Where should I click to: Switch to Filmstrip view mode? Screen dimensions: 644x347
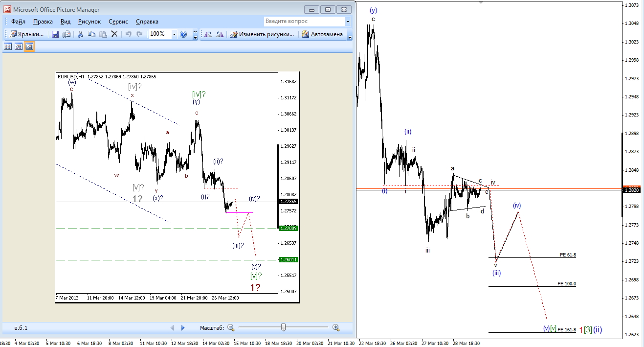click(x=19, y=46)
